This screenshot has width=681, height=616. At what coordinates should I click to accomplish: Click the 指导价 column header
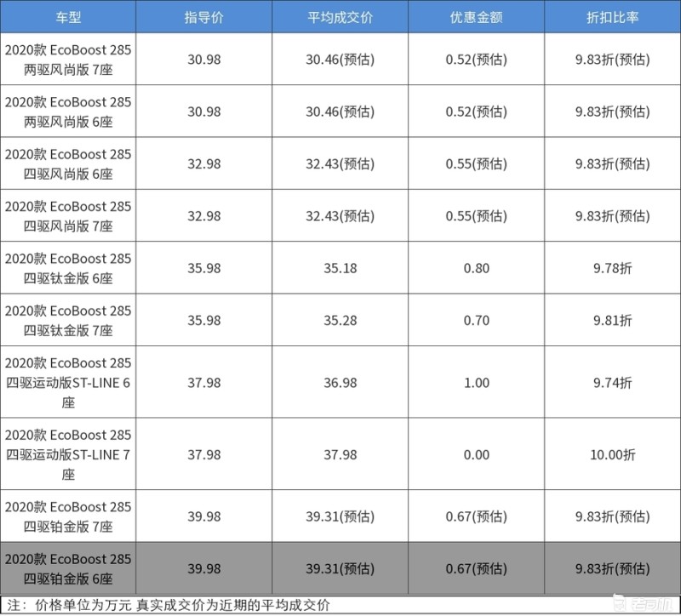click(204, 17)
